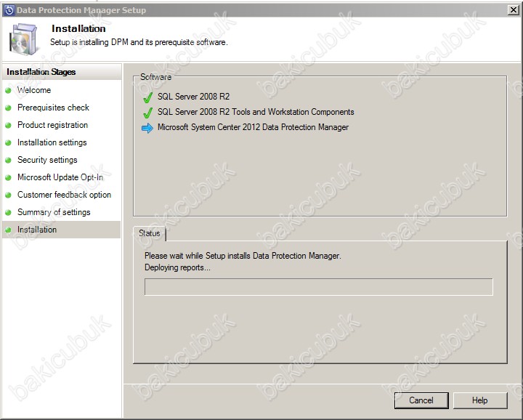Click the green bullet next to Prerequisites check
Viewport: 523px width, 420px height.
tap(8, 108)
